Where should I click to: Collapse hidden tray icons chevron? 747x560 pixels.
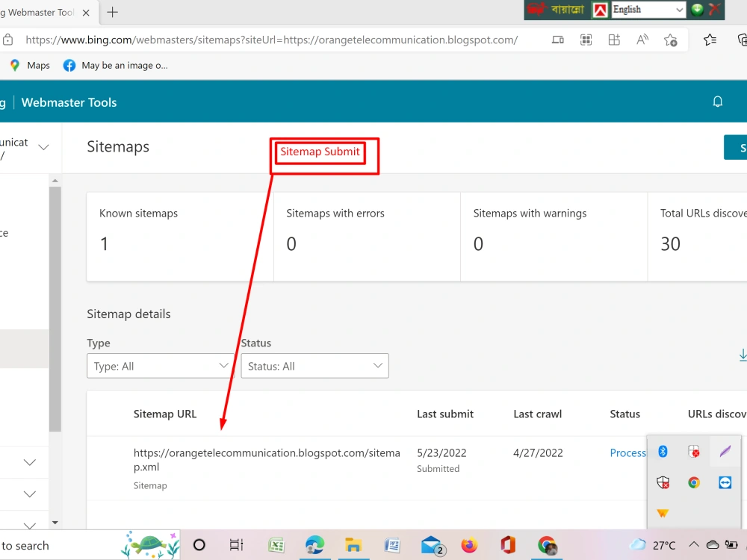click(x=694, y=544)
